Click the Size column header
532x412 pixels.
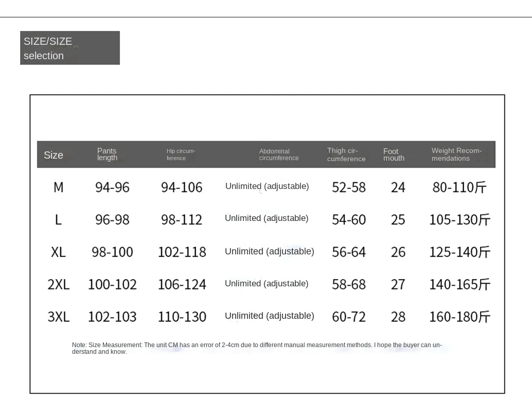point(54,155)
